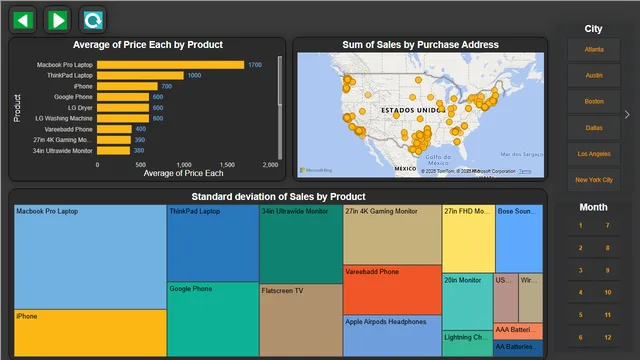Click Vareebadd Phone treemap tile
The height and width of the screenshot is (360, 640).
pos(392,290)
